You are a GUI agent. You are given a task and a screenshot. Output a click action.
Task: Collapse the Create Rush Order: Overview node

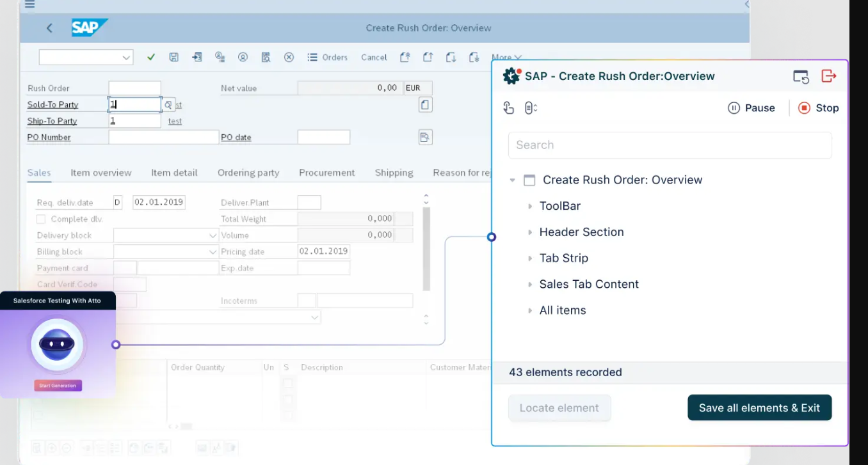[x=512, y=180]
